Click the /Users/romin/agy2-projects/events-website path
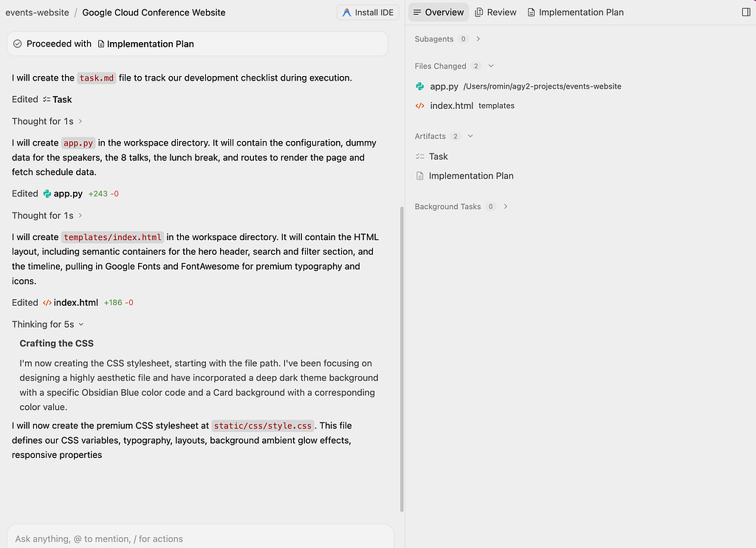The image size is (756, 548). 543,86
